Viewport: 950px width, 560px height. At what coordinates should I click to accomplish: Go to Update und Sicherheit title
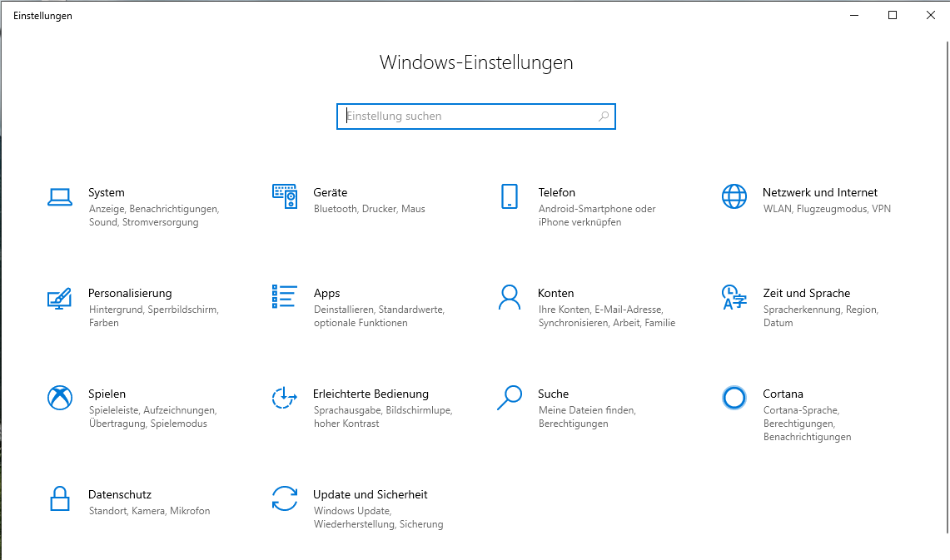(371, 494)
